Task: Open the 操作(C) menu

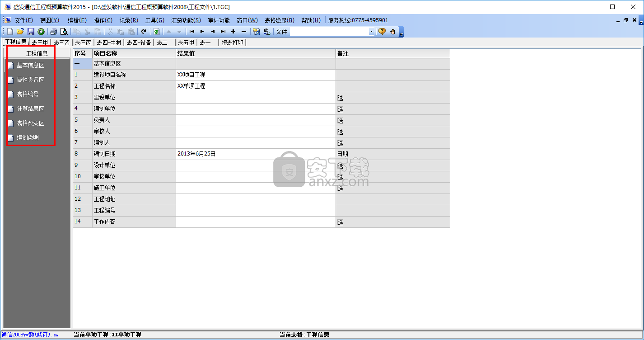Action: tap(103, 20)
